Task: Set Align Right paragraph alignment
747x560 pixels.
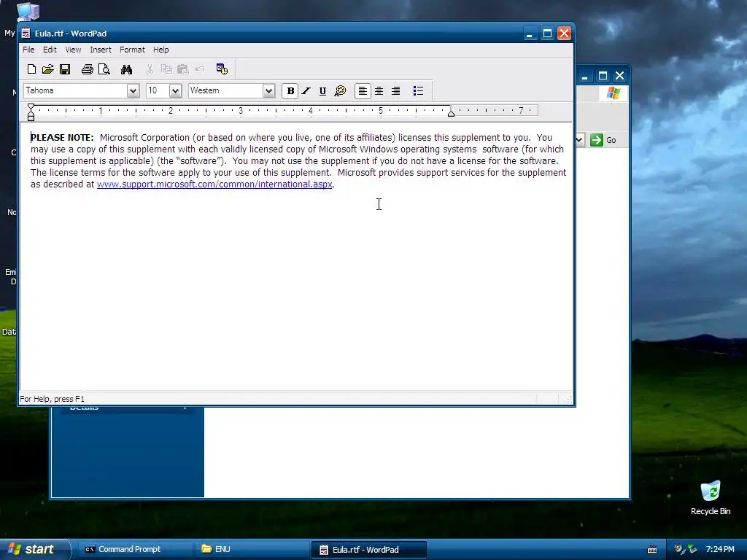Action: (395, 91)
